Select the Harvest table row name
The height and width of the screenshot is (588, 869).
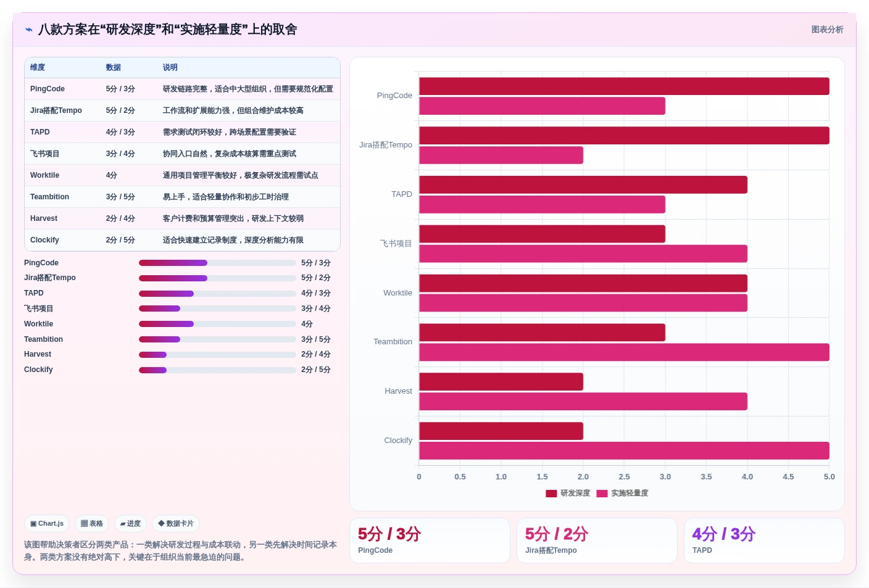pos(44,218)
